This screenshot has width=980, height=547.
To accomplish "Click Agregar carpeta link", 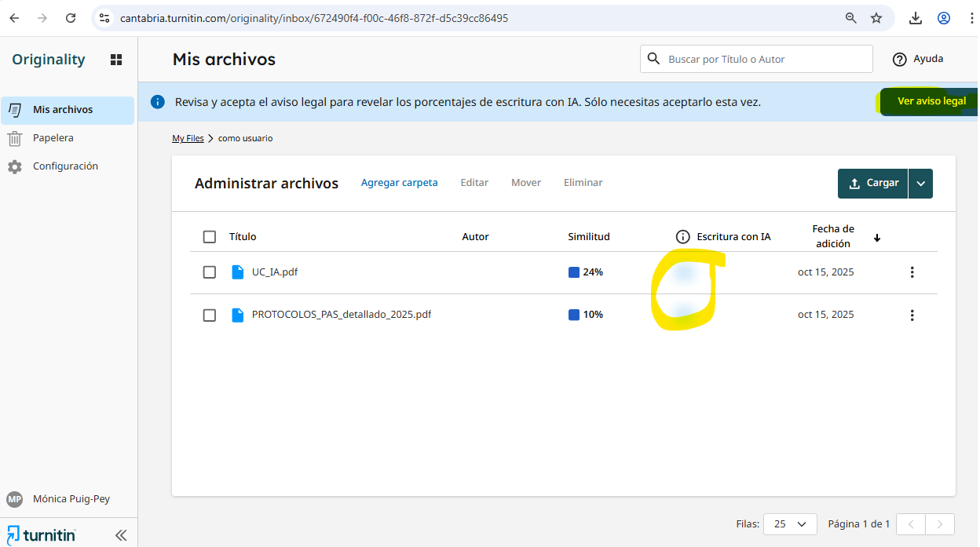I will pos(400,183).
